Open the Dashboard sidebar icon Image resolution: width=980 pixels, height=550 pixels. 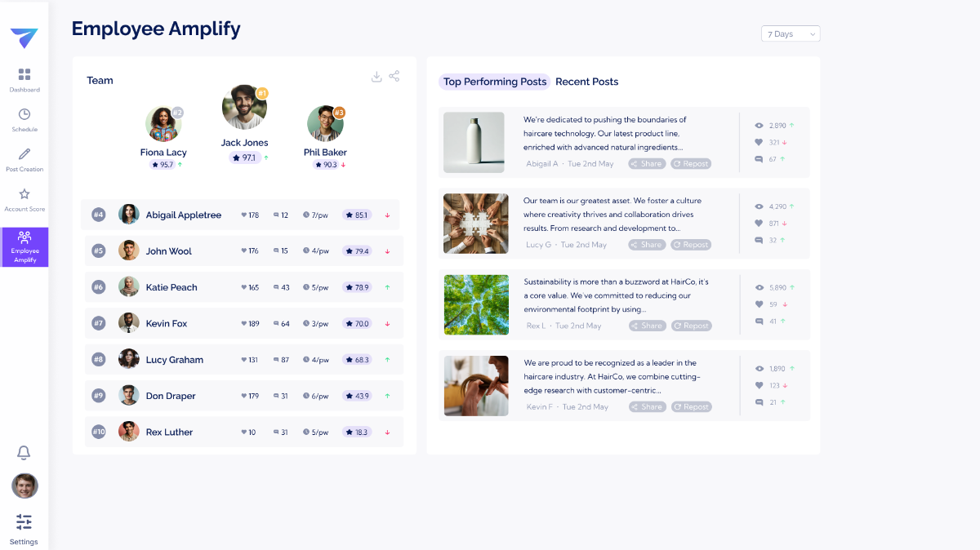24,74
